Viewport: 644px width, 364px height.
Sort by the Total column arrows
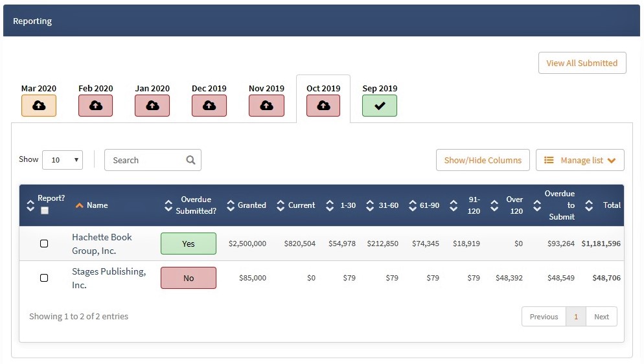589,205
